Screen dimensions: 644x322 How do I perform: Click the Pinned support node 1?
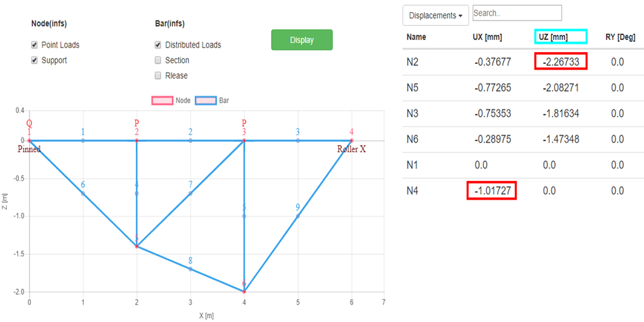click(30, 141)
